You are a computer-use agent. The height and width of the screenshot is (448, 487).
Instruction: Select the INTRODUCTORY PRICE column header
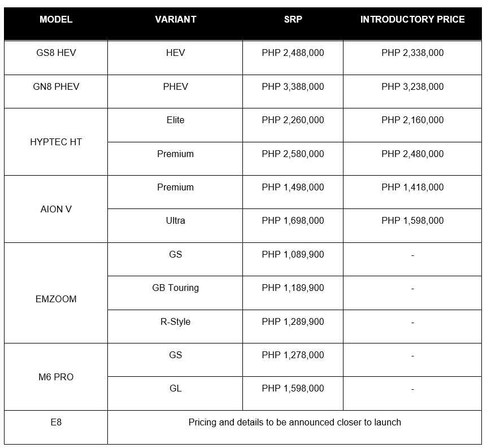click(412, 19)
